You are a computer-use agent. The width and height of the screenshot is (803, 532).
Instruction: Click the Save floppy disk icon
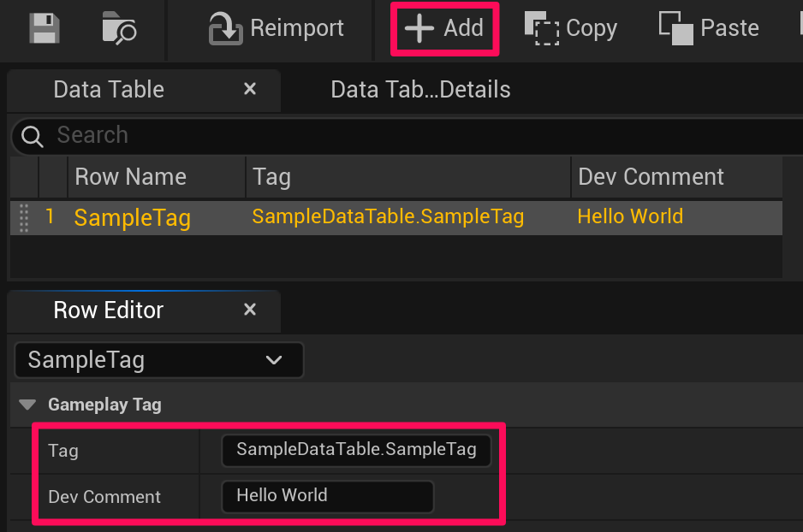(x=45, y=28)
